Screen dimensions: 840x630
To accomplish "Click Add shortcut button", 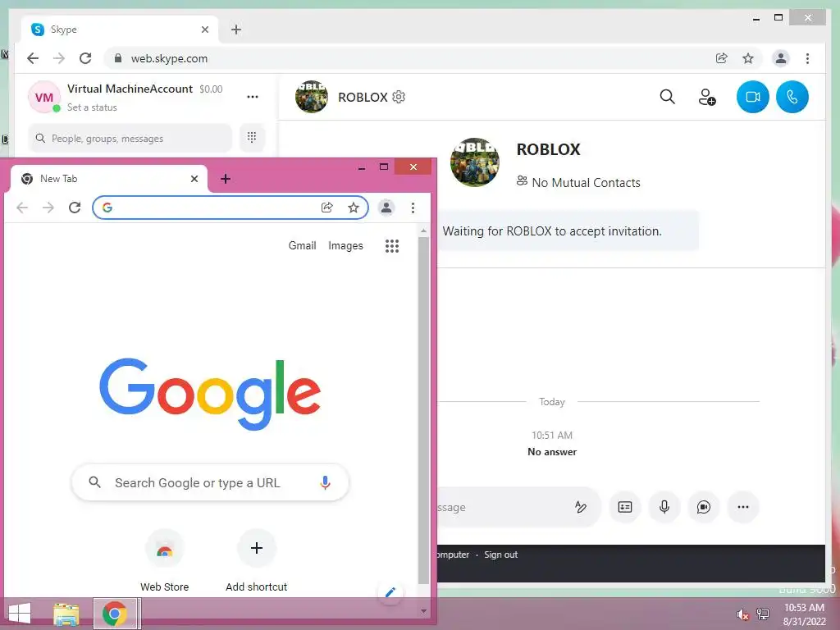I will [x=256, y=561].
